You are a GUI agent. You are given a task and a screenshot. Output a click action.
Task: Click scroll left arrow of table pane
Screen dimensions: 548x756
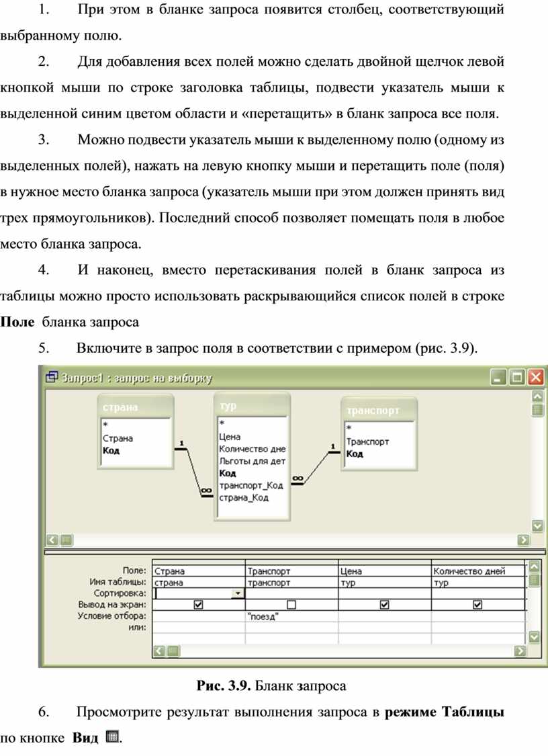(52, 540)
